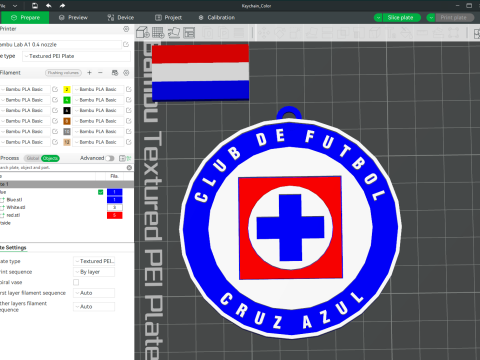Open other layers filament sequence Auto dropdown
The image size is (480, 360).
coord(94,306)
